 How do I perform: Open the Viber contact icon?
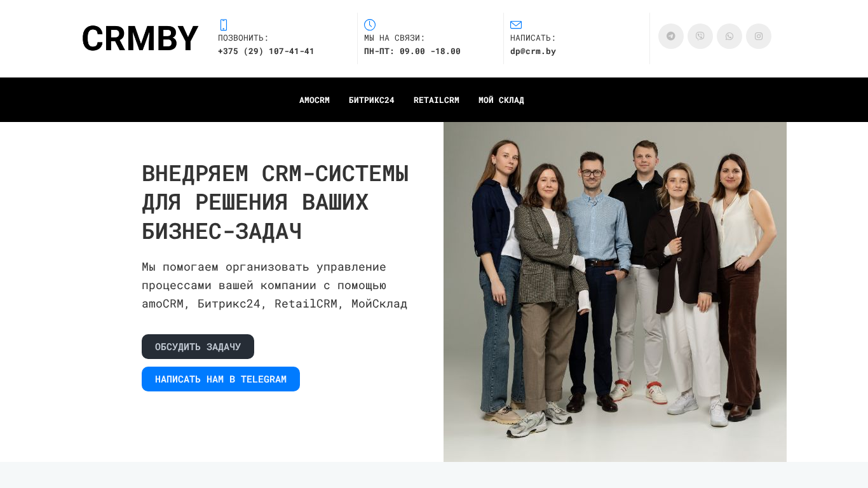700,36
